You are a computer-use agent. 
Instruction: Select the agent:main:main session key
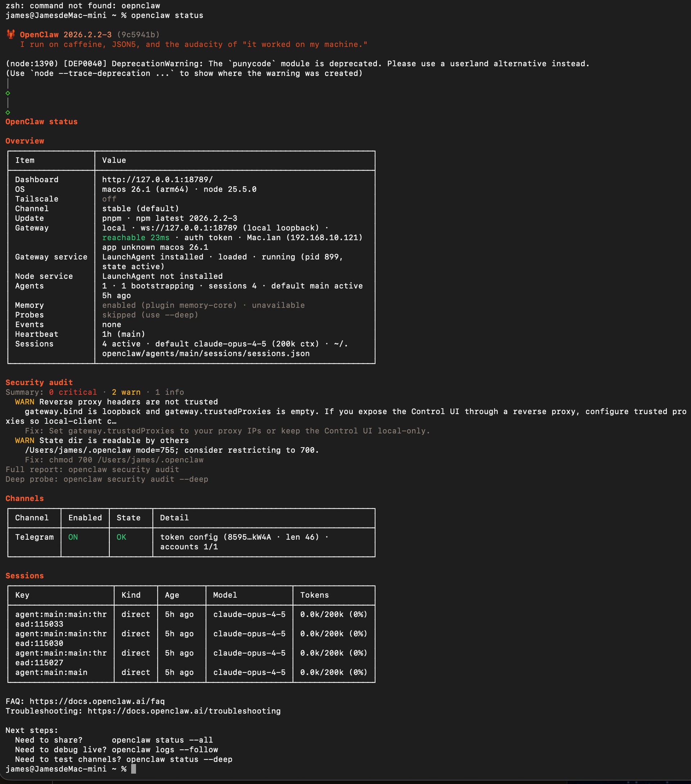[51, 672]
